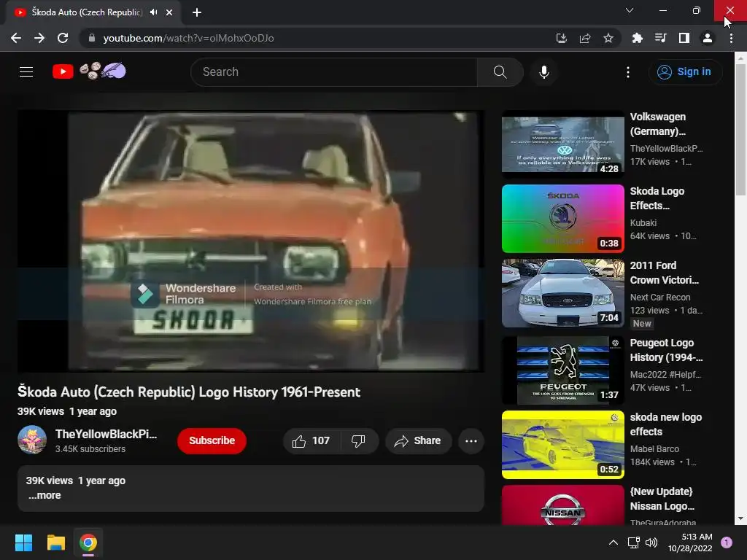Viewport: 747px width, 560px height.
Task: Open more actions ellipsis beside Share
Action: click(471, 441)
